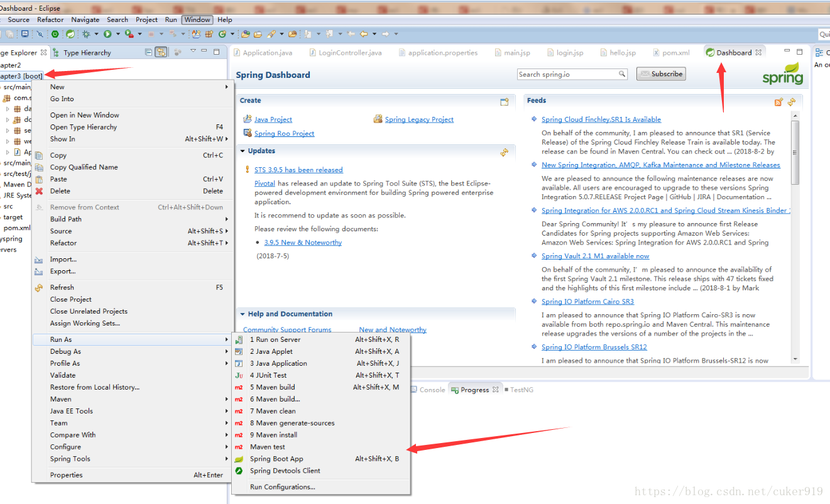Click the Boot Dashboard power icon in toolbar

[55, 34]
